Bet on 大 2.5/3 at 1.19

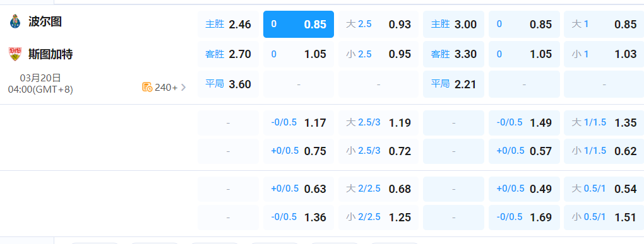click(379, 122)
